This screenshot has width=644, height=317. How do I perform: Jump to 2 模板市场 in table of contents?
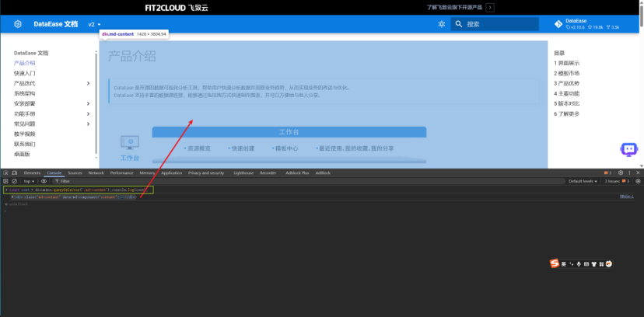567,73
